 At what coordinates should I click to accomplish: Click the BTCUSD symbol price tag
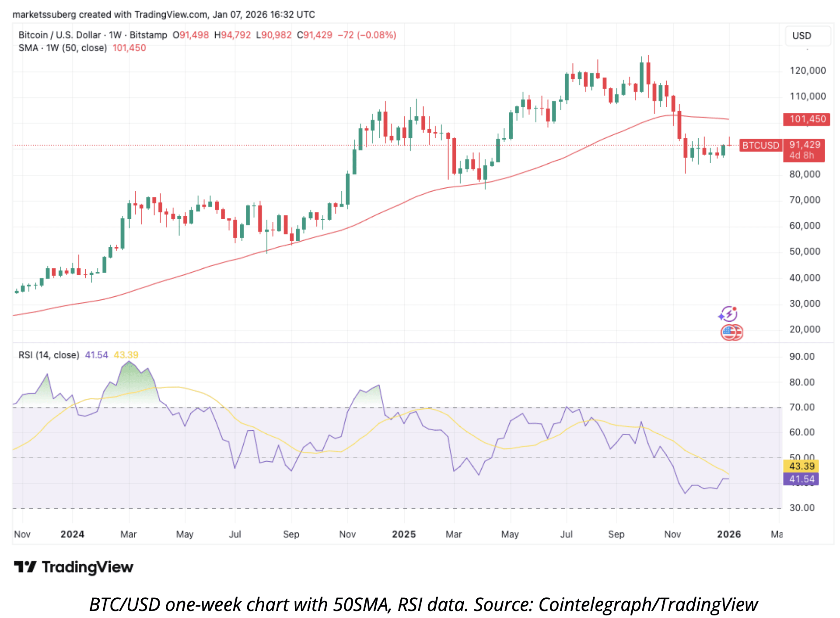click(760, 145)
